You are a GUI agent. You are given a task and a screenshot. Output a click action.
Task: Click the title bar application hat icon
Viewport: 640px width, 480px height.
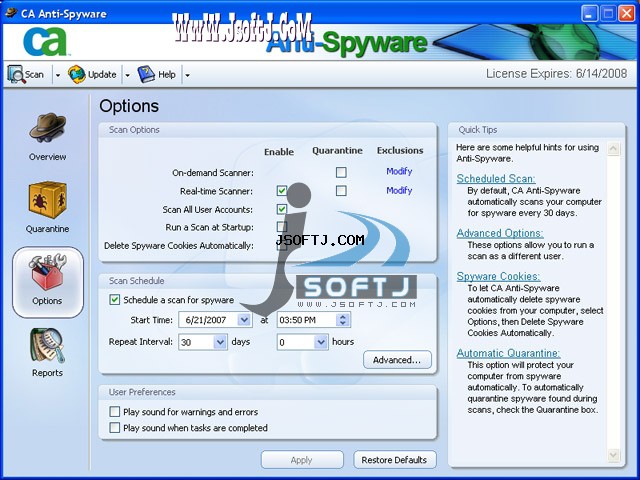click(x=11, y=13)
